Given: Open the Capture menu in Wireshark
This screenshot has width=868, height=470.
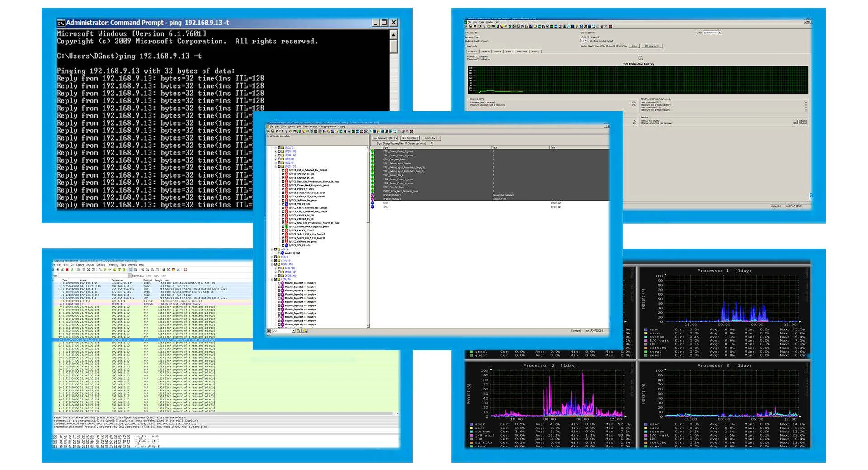Looking at the screenshot, I should [80, 265].
